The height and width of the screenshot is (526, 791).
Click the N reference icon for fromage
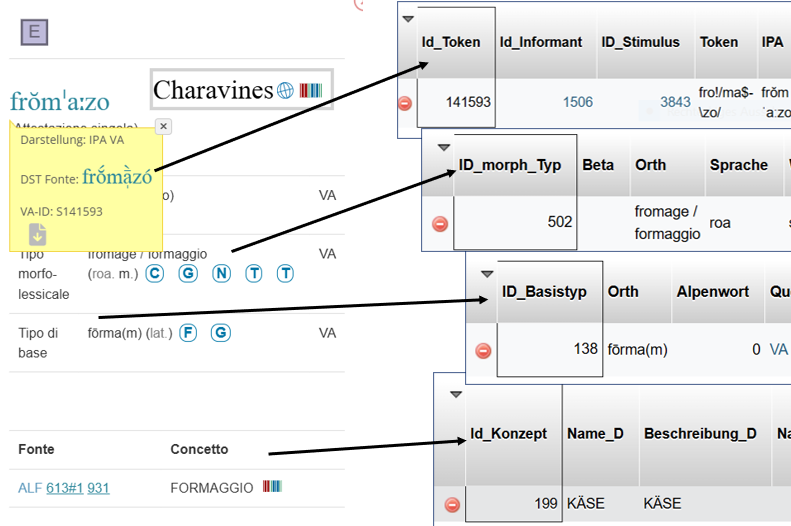(221, 273)
